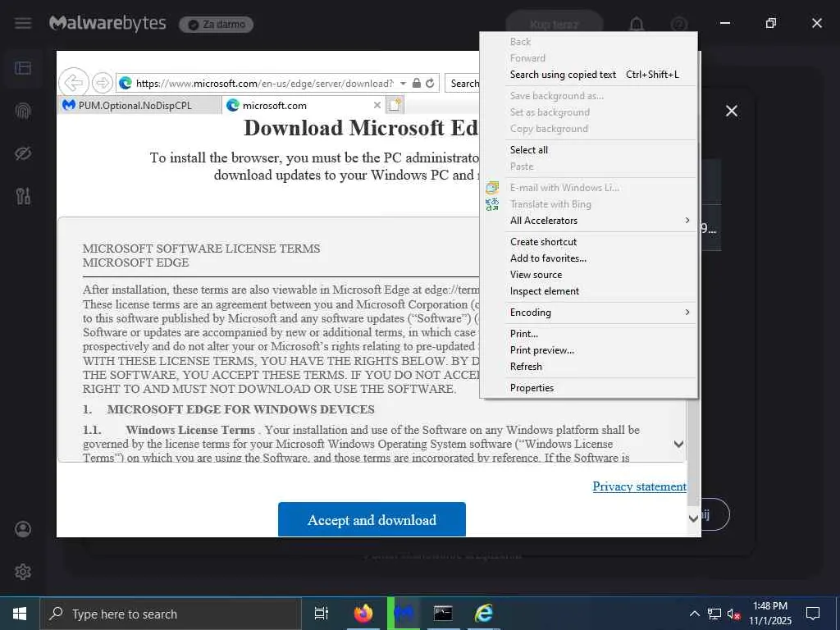Open Malwarebytes settings gear icon
The image size is (840, 630).
click(x=23, y=572)
